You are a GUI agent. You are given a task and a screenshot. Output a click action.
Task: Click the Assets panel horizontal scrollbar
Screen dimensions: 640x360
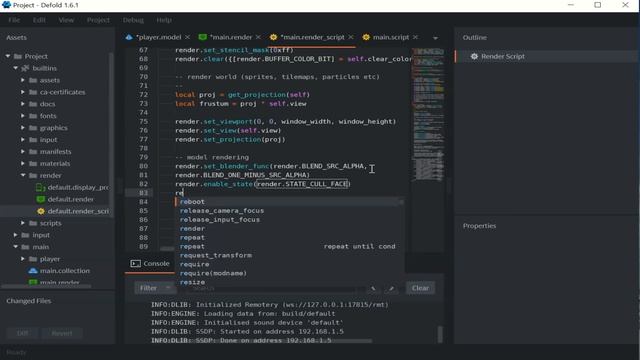(x=46, y=287)
